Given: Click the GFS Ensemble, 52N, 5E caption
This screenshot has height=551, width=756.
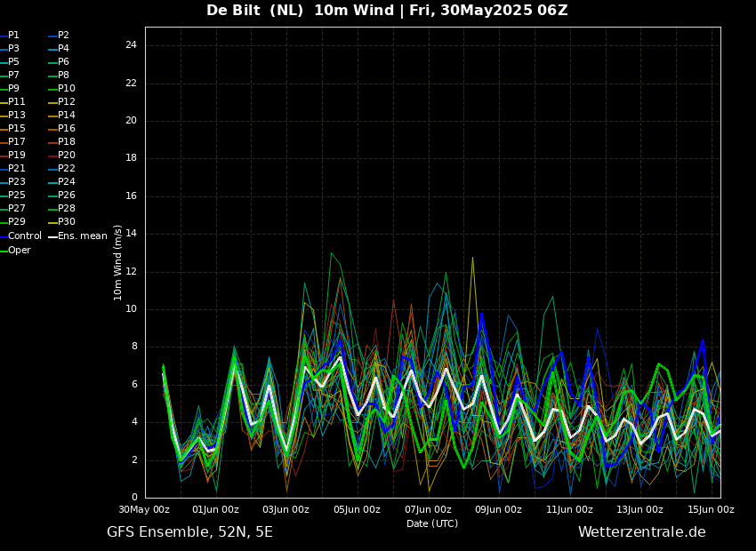Looking at the screenshot, I should click(189, 532).
